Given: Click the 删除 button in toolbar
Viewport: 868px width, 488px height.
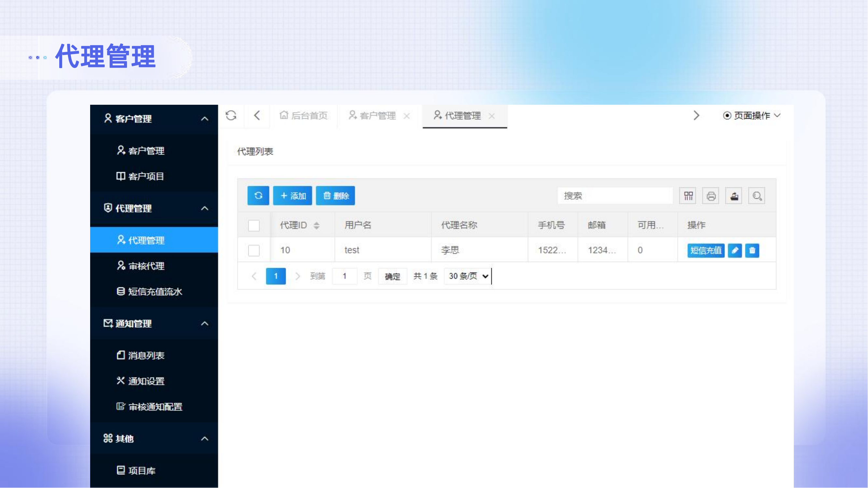Looking at the screenshot, I should (335, 196).
